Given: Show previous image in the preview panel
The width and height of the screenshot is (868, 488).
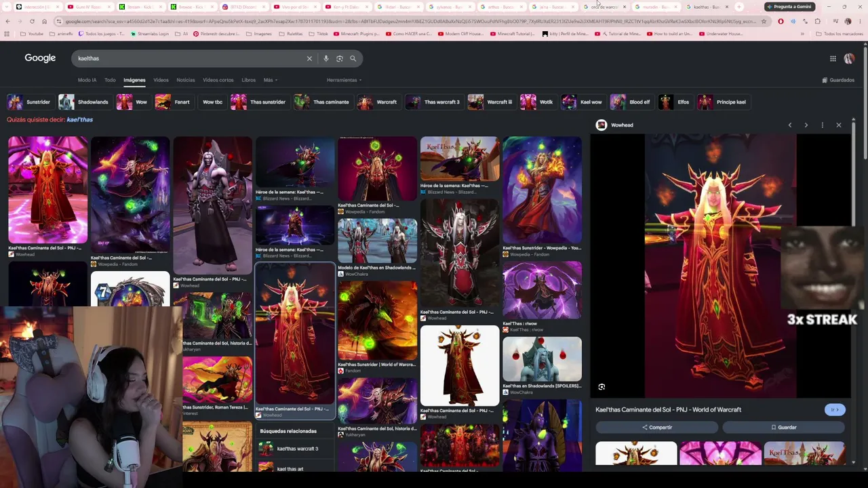Looking at the screenshot, I should click(789, 125).
